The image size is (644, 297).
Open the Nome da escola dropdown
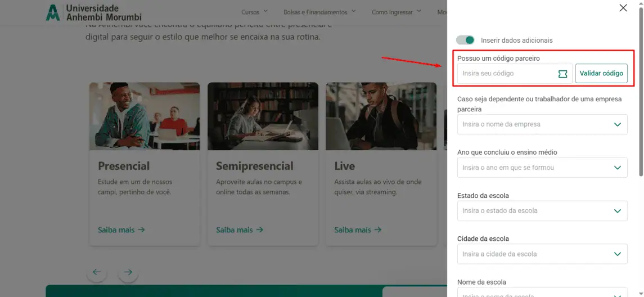pyautogui.click(x=542, y=292)
